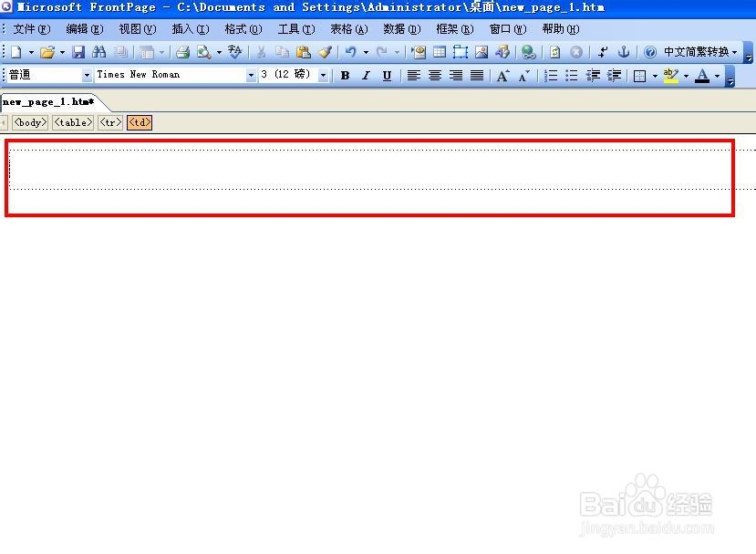Switch to the new_page_1.htm tab
The width and height of the screenshot is (756, 554).
pyautogui.click(x=48, y=102)
